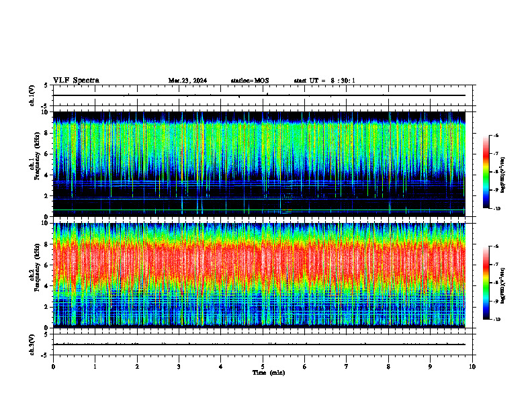The width and height of the screenshot is (532, 411).
Task: Click the ch.2 frequency tick label "4"
Action: 47,286
